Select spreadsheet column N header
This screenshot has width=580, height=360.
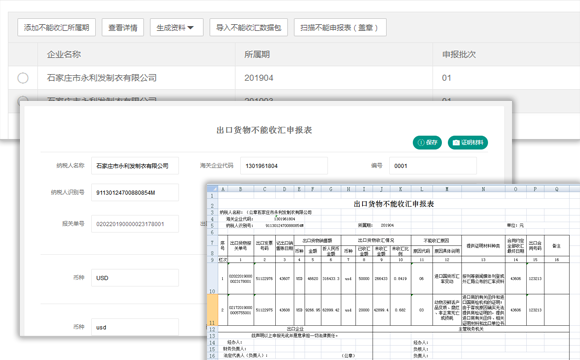(x=483, y=189)
